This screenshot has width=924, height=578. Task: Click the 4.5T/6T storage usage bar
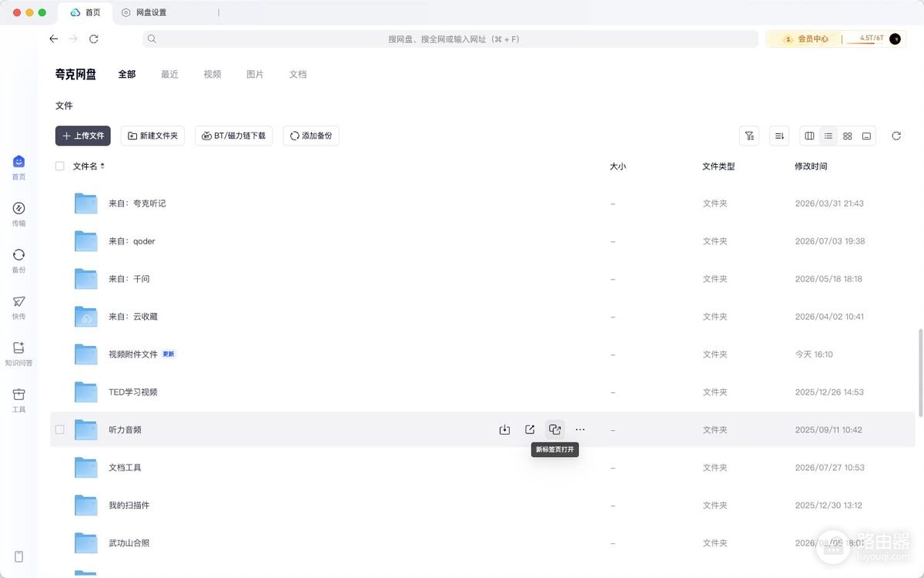point(864,39)
